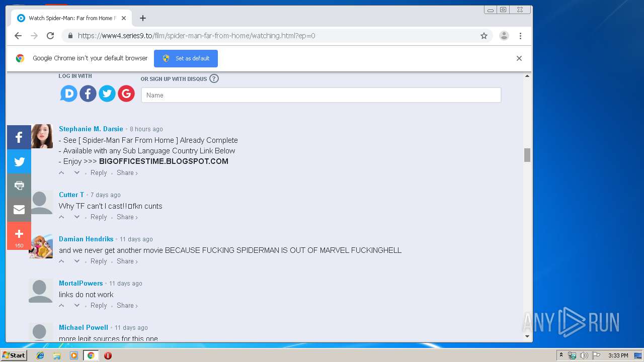Open a new Chrome tab
The width and height of the screenshot is (644, 362).
click(x=143, y=18)
